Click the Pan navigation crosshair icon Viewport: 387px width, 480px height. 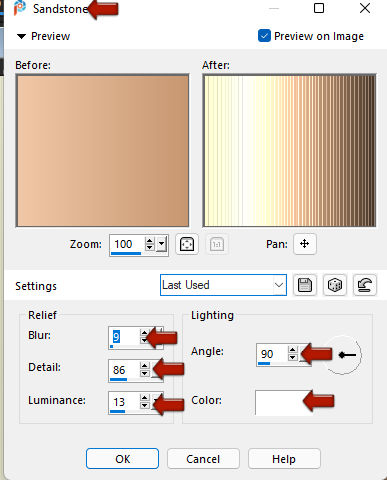(x=305, y=244)
